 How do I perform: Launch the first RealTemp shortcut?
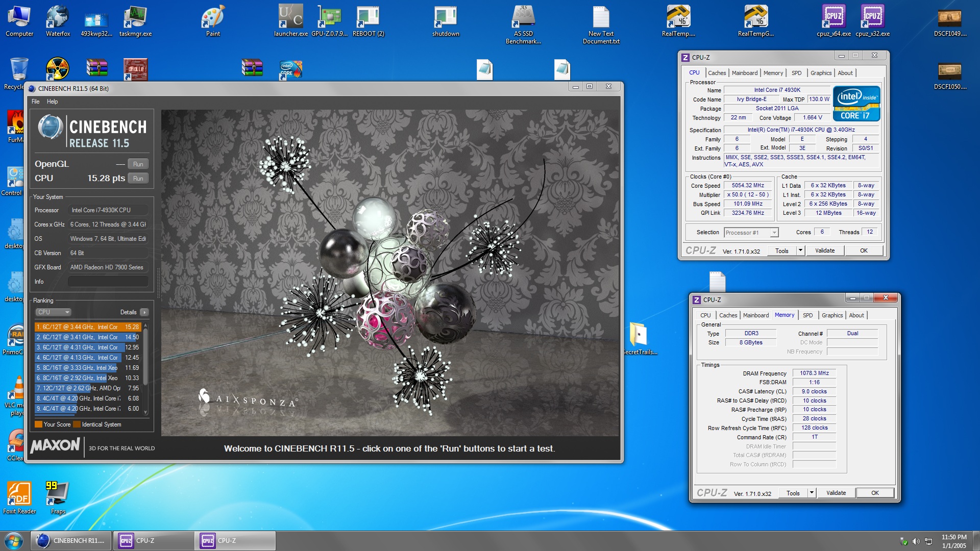coord(678,21)
